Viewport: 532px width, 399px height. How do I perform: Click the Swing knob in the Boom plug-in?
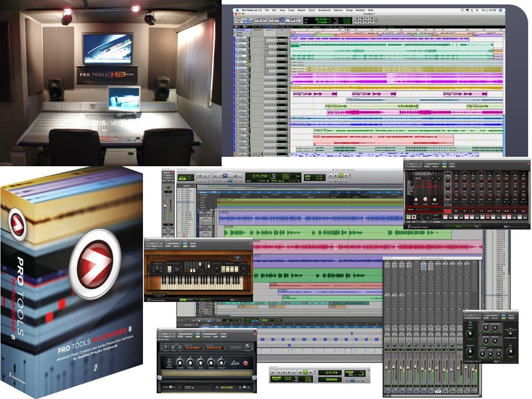416,200
